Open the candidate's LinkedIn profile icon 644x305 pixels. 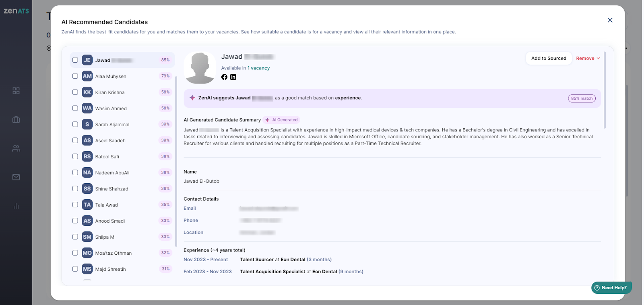tap(233, 77)
